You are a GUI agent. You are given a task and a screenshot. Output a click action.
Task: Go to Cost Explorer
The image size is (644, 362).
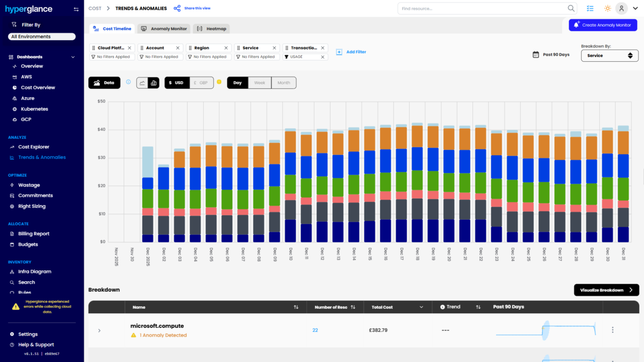(x=34, y=147)
